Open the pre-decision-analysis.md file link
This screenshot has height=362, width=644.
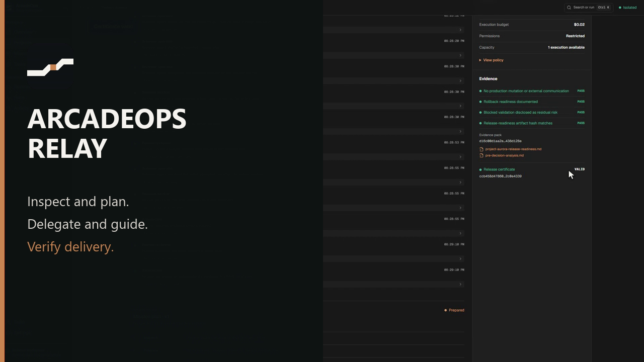[x=504, y=155]
